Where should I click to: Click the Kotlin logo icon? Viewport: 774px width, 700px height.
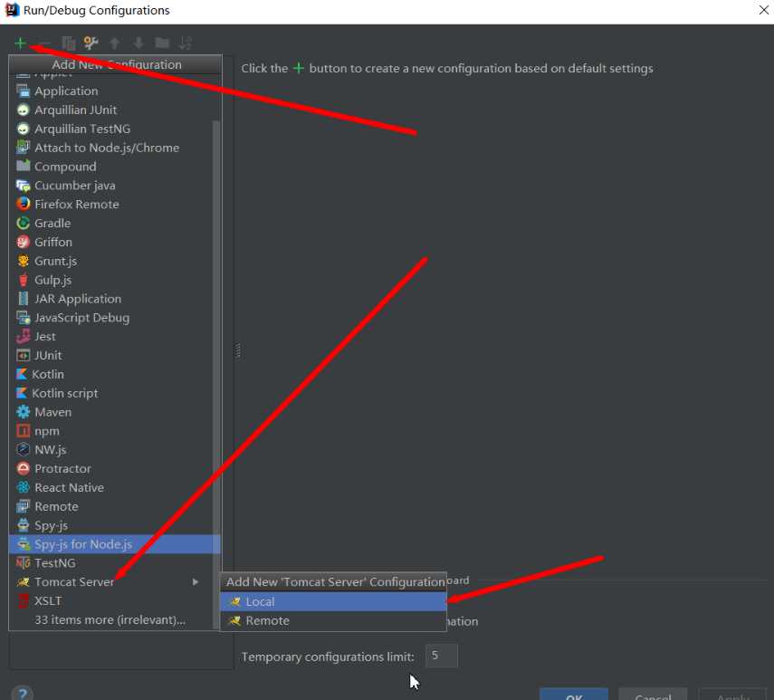(22, 374)
